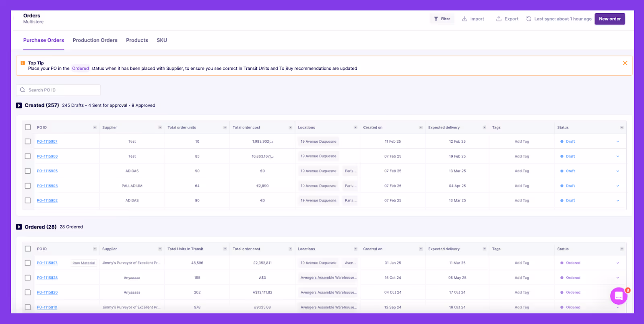
Task: Switch to Purchase Orders tab
Action: pyautogui.click(x=43, y=40)
